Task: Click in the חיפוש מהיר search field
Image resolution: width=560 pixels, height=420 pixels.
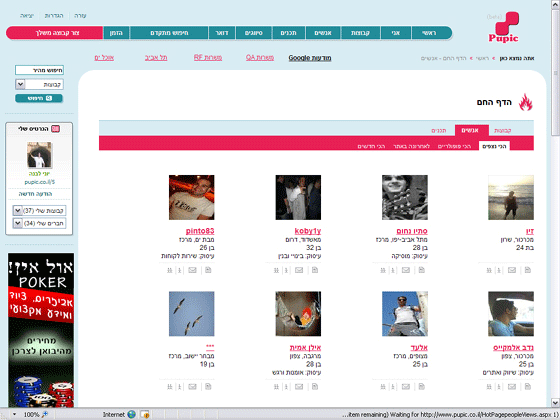Action: 39,70
